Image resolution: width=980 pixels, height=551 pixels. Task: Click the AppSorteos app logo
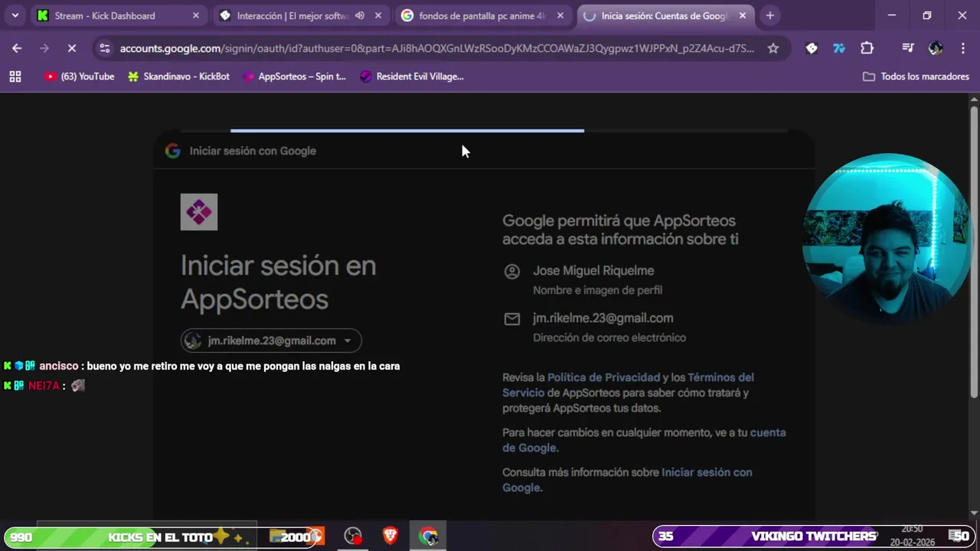coord(199,212)
